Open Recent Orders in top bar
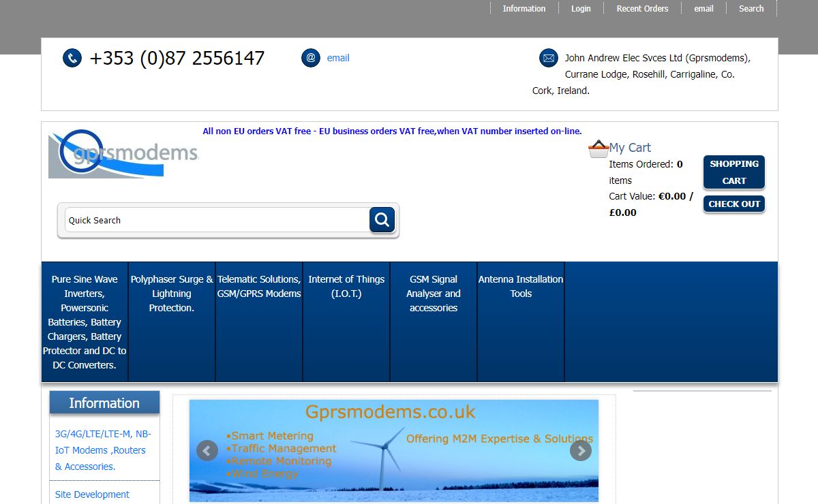The height and width of the screenshot is (504, 818). coord(642,9)
